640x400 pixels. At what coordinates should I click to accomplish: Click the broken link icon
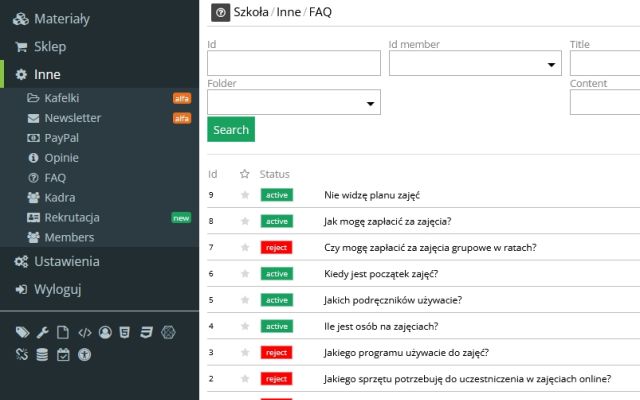coord(22,354)
